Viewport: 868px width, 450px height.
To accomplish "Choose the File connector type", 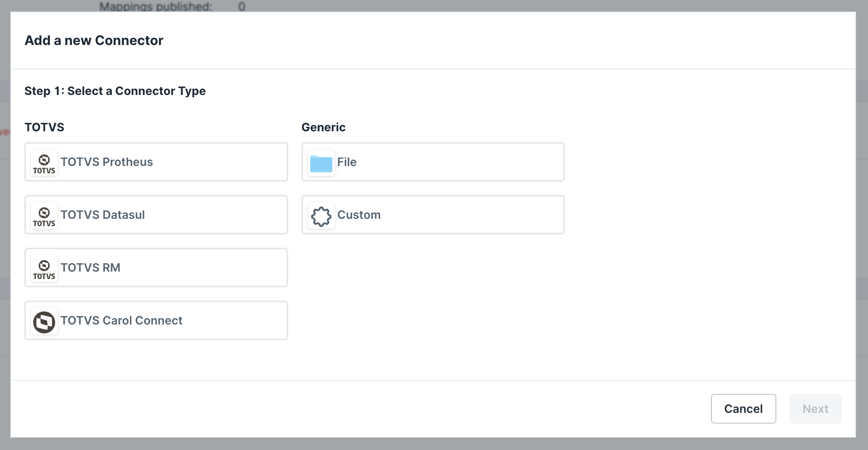I will [433, 162].
